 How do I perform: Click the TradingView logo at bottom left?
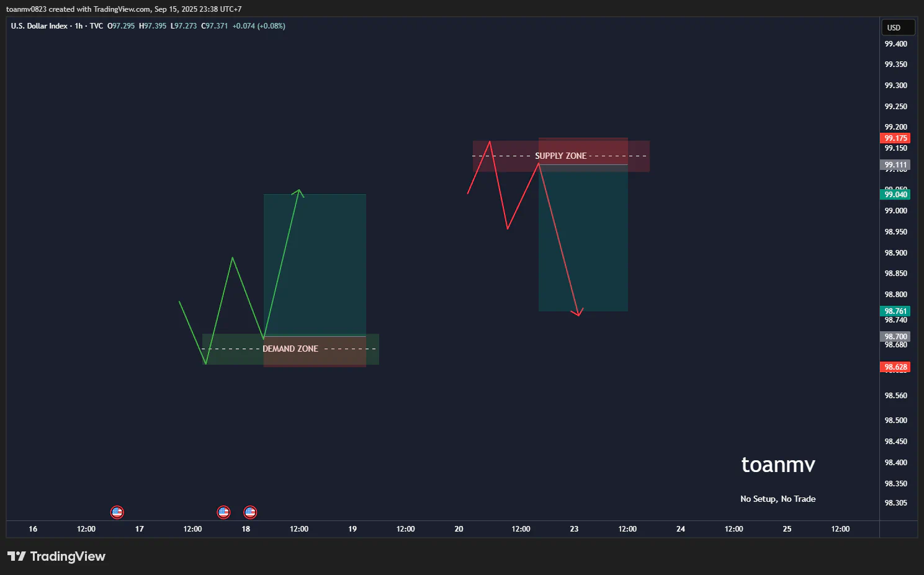tap(56, 556)
